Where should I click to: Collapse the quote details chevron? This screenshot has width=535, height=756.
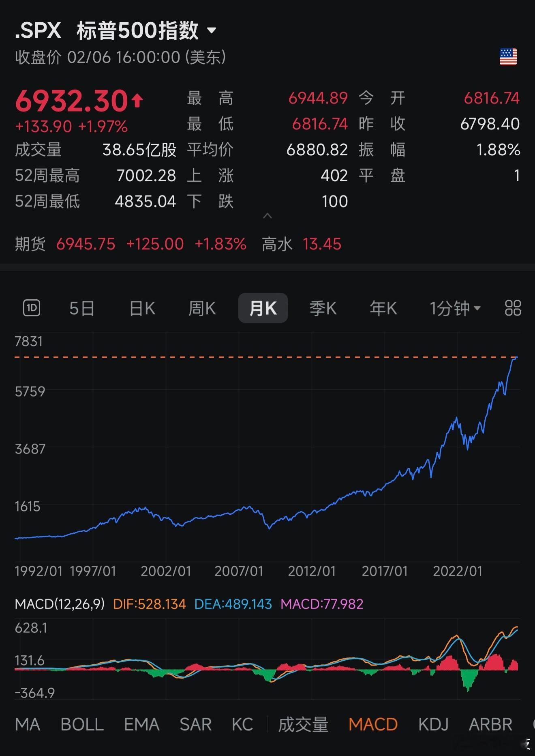(267, 216)
